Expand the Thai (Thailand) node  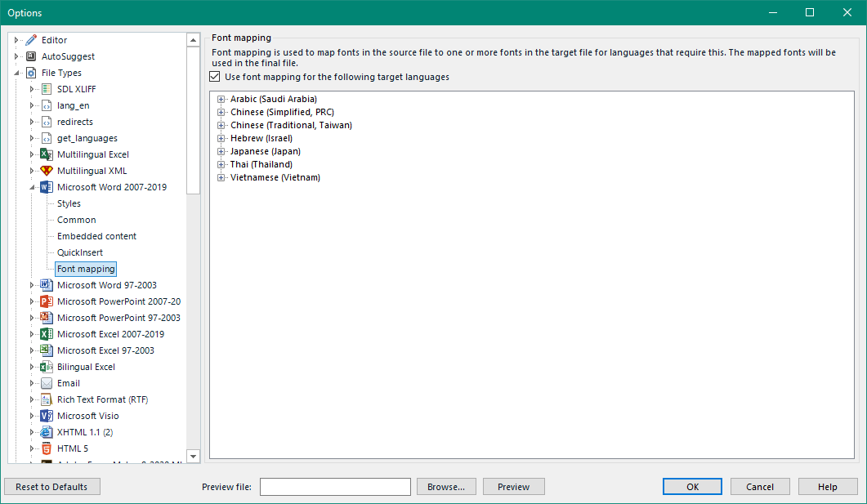point(221,165)
